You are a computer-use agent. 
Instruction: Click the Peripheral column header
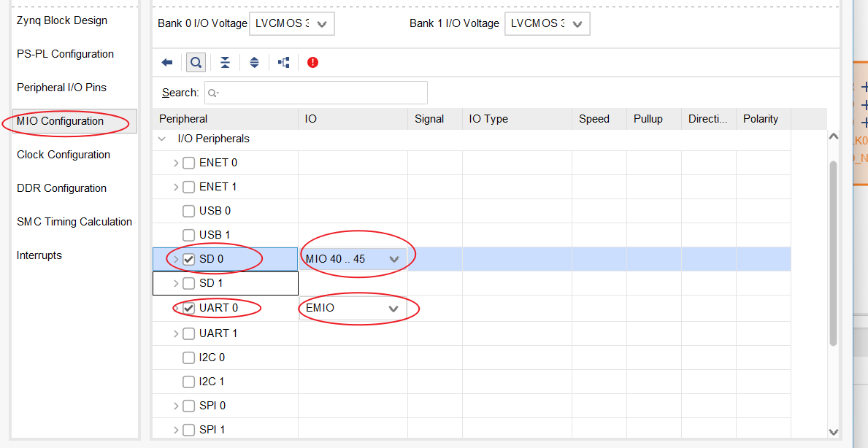point(226,119)
